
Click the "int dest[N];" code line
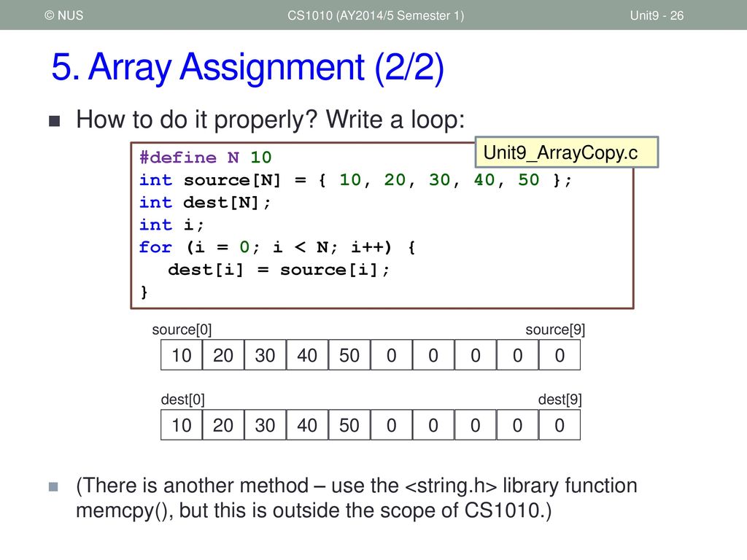pos(205,203)
